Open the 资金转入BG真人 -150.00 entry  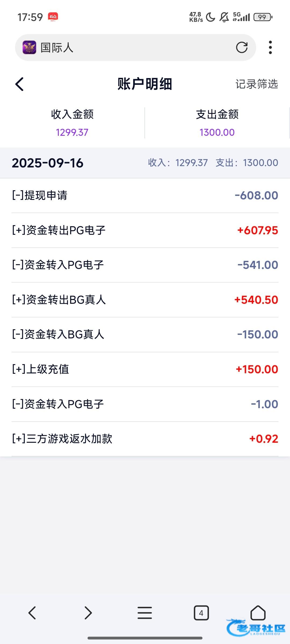(145, 335)
